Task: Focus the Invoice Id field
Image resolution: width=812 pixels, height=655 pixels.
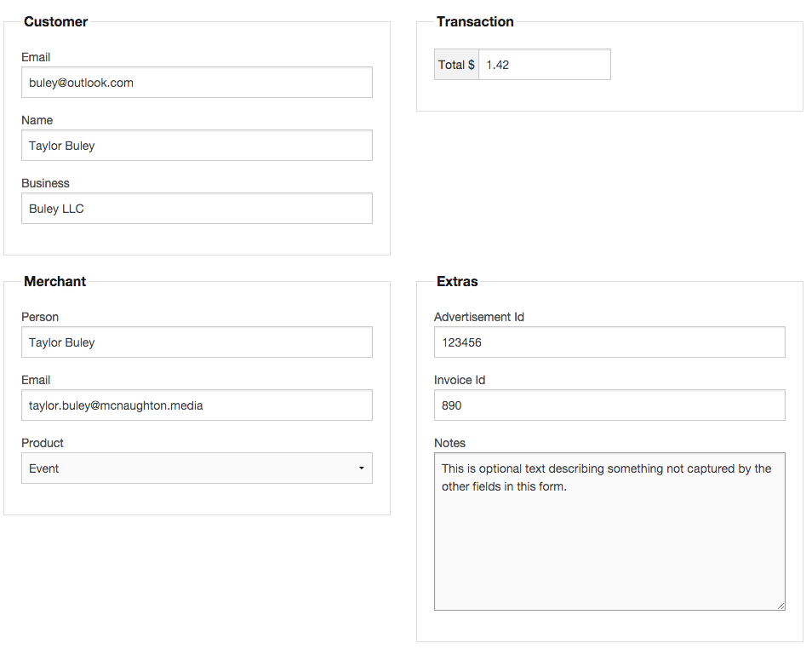Action: coord(609,405)
